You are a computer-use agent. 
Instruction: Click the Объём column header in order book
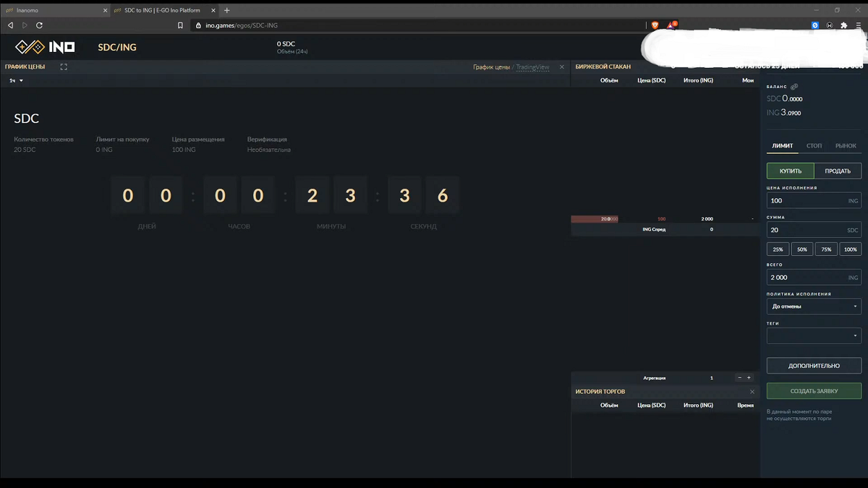pyautogui.click(x=609, y=80)
